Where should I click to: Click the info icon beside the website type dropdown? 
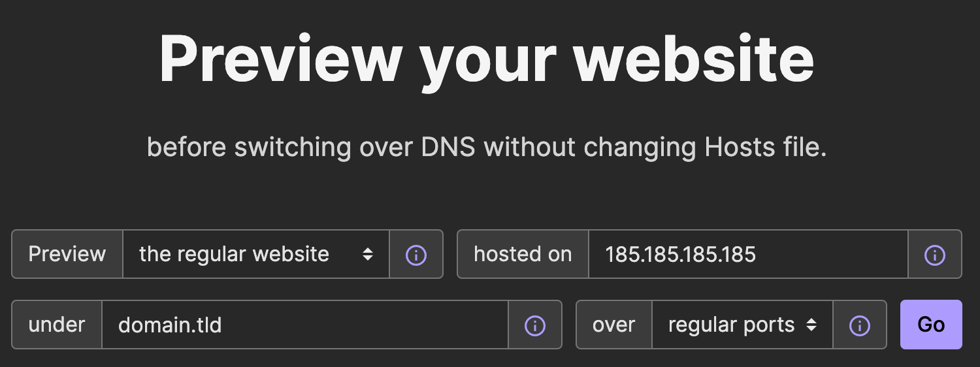coord(416,255)
